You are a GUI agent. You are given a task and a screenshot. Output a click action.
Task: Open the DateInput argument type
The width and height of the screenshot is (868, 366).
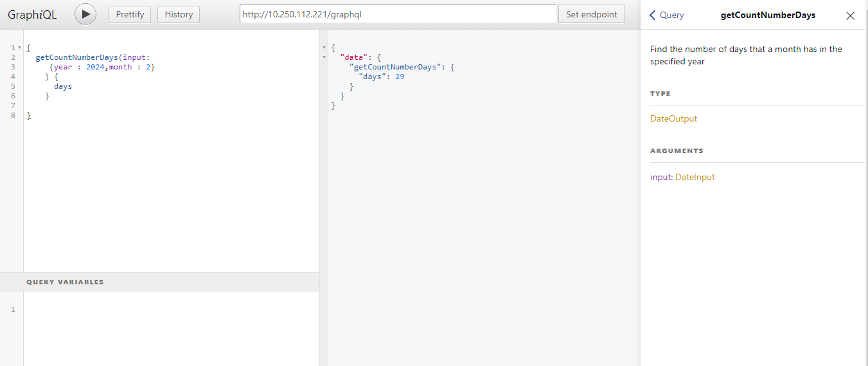695,177
